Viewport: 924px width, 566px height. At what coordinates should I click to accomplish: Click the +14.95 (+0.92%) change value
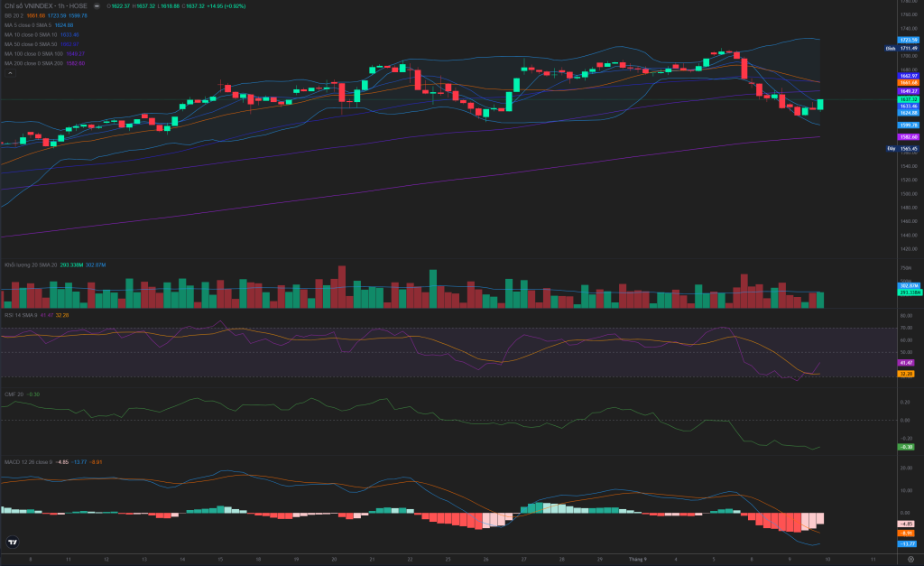point(226,6)
